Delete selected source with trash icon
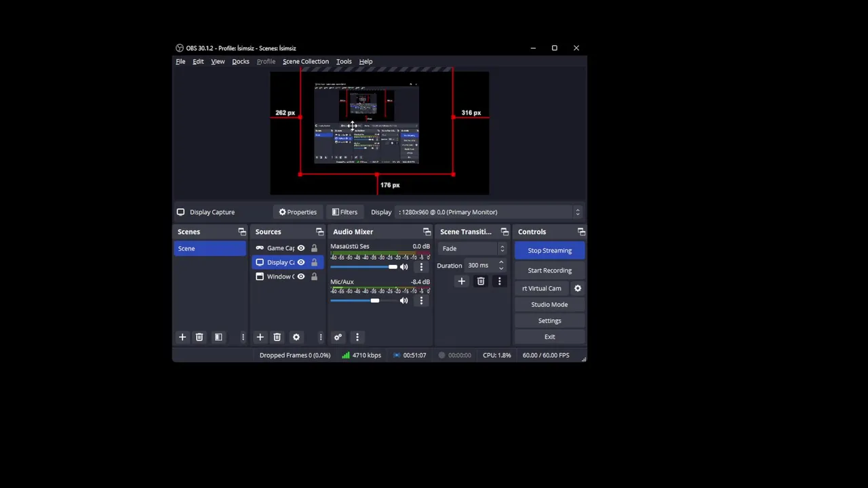The image size is (868, 488). coord(277,337)
